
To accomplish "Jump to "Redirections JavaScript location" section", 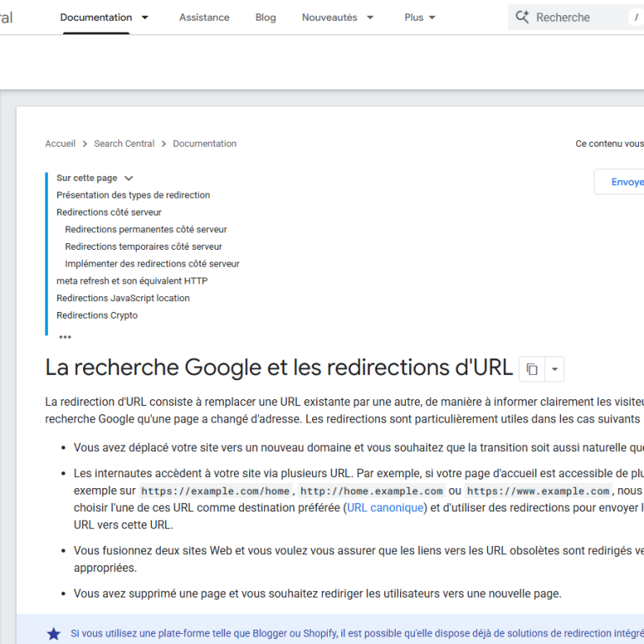I will coord(122,299).
